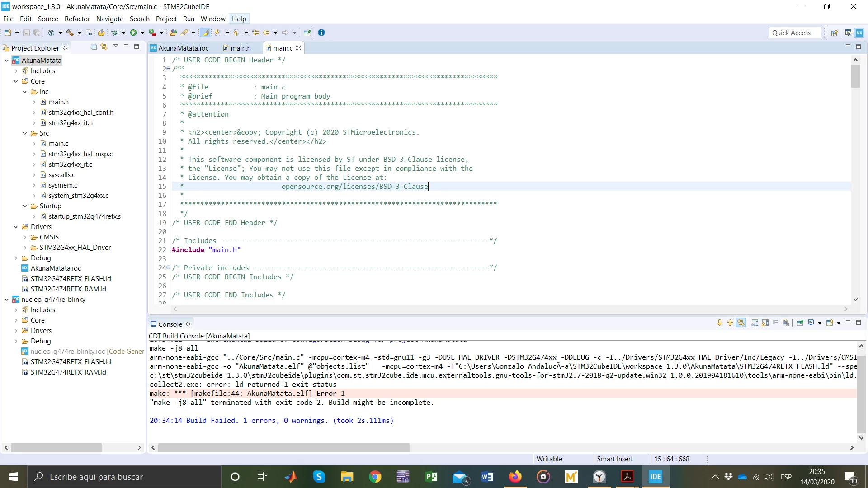Viewport: 868px width, 488px height.
Task: Select the Device Configuration Tool MX perspective
Action: click(x=859, y=33)
